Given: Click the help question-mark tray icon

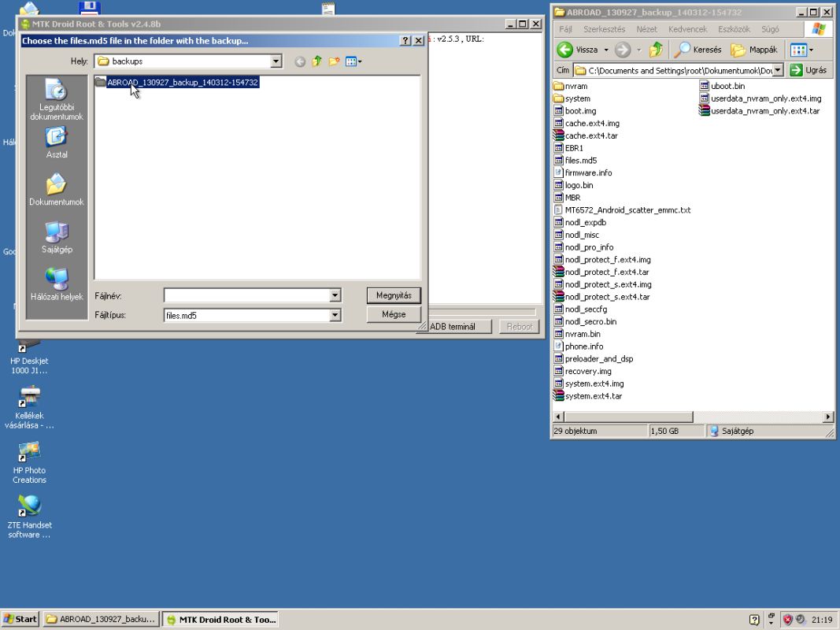Looking at the screenshot, I should coord(754,620).
